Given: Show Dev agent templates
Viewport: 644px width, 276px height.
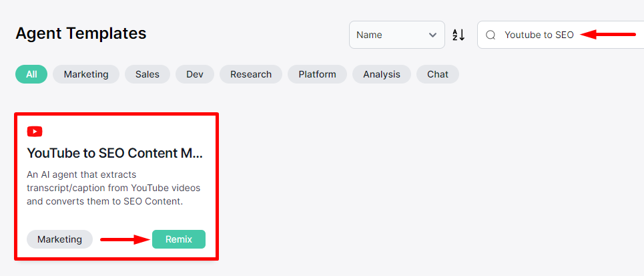Looking at the screenshot, I should click(195, 74).
